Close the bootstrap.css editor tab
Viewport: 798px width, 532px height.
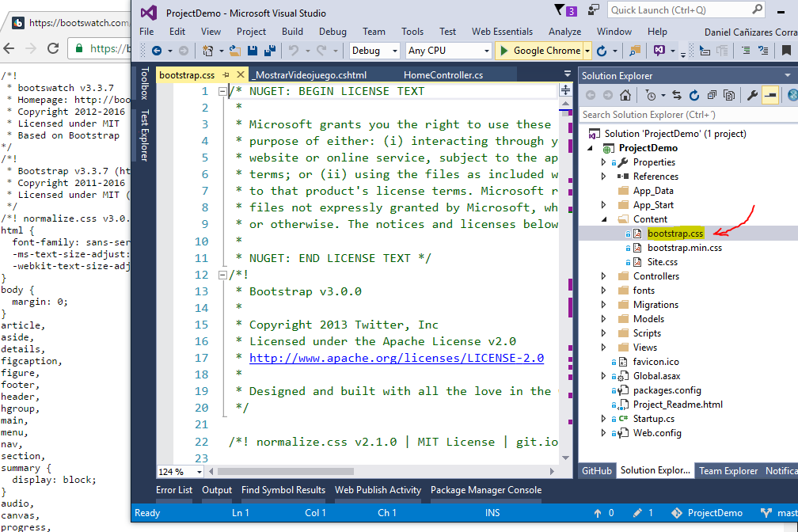click(241, 75)
